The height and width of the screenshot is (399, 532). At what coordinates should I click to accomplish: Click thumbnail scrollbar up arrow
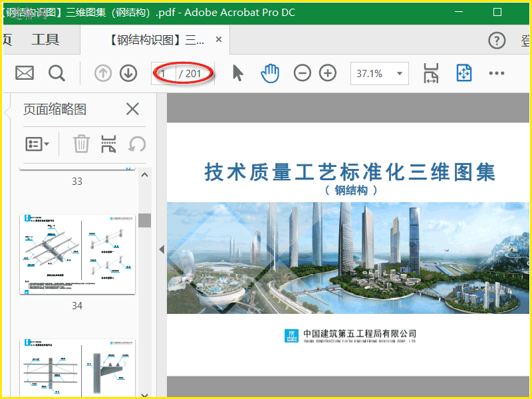click(144, 175)
